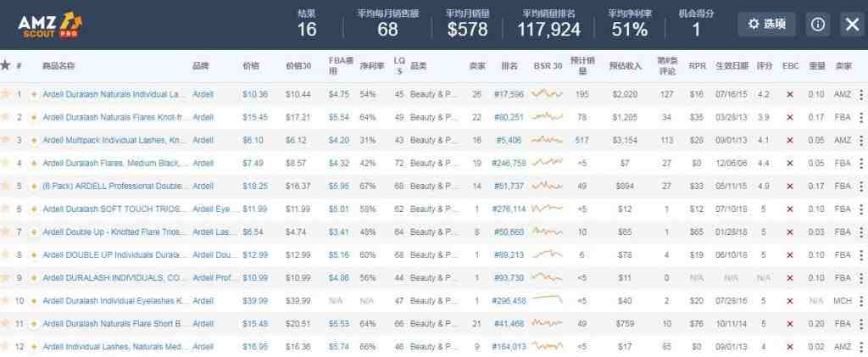
Task: Open more-options dots for row 10 MCH seller
Action: coord(861,301)
